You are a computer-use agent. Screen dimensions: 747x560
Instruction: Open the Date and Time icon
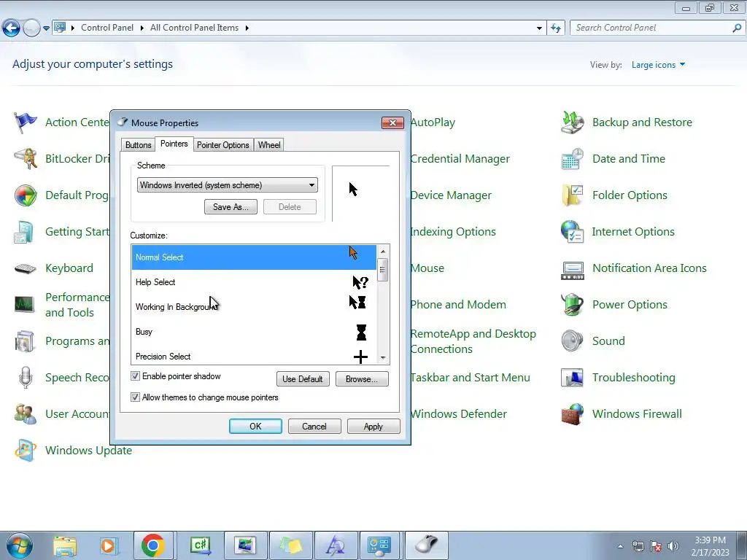[x=572, y=158]
